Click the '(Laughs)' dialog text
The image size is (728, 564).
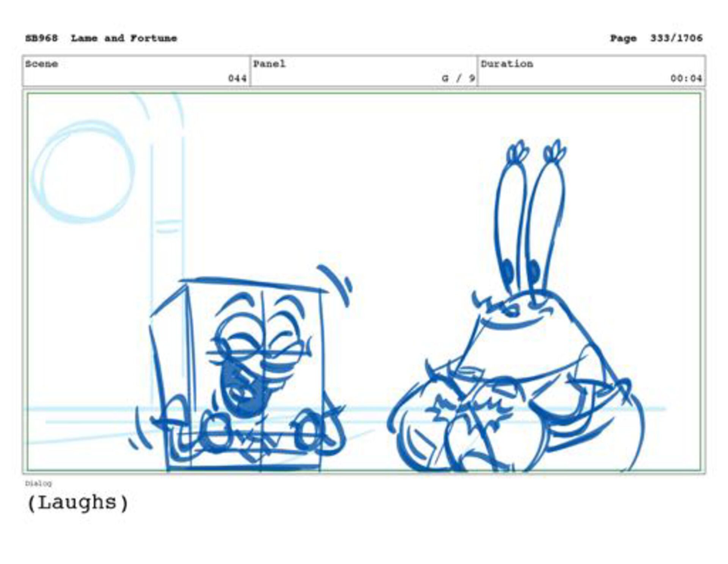coord(78,503)
